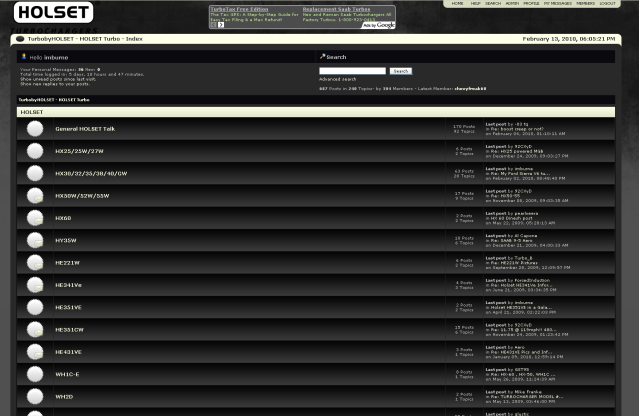Click the WH1C-E board status icon

(35, 374)
